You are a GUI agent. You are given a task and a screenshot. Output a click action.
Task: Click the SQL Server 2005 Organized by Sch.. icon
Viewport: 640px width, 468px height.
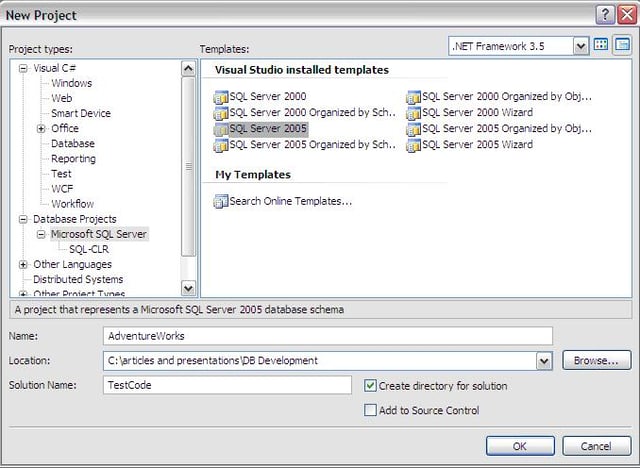pos(221,145)
